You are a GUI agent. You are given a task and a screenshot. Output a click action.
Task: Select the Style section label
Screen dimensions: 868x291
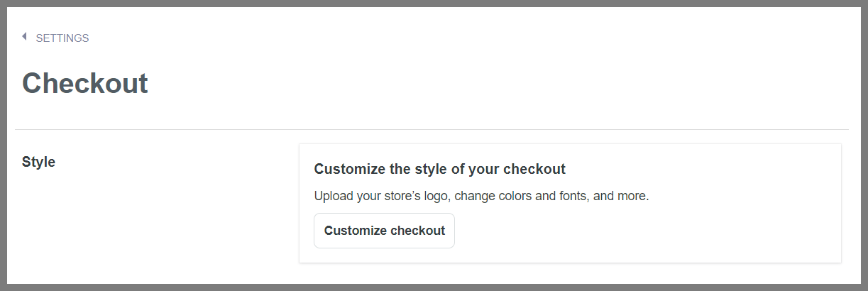[38, 162]
